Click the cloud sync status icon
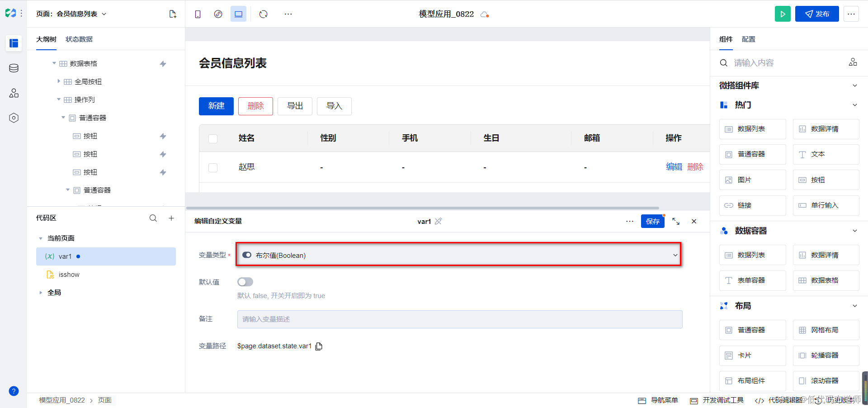 [x=485, y=14]
